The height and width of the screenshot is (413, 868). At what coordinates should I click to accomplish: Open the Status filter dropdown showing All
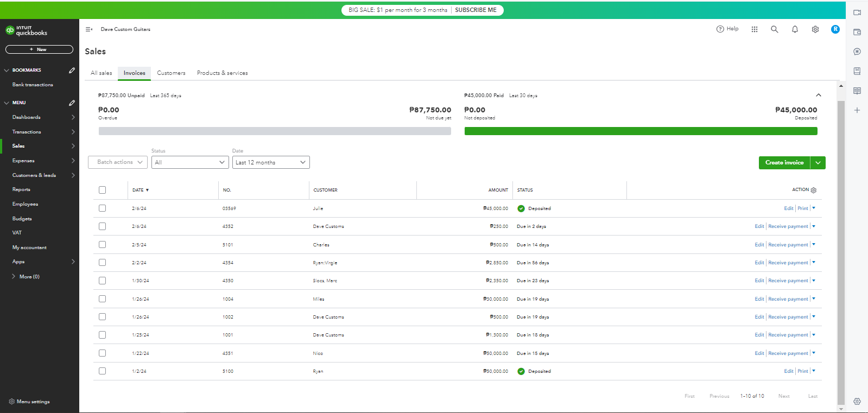click(x=190, y=162)
